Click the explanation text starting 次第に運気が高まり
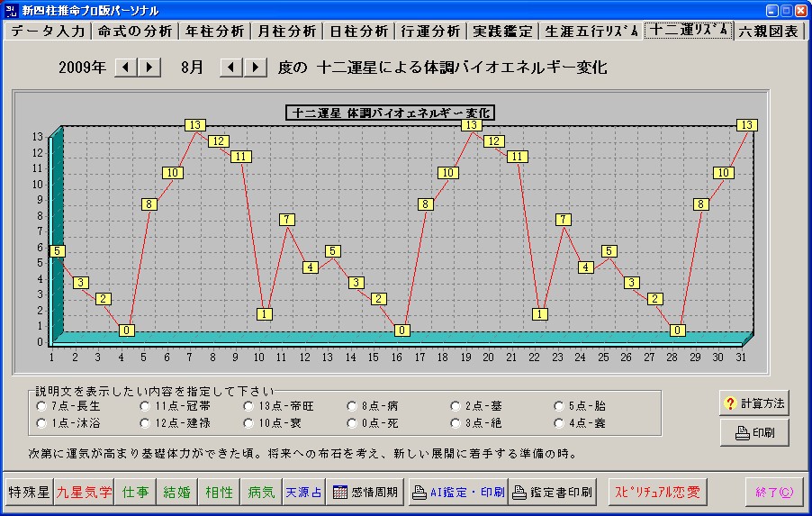Image resolution: width=812 pixels, height=516 pixels. coord(303,454)
